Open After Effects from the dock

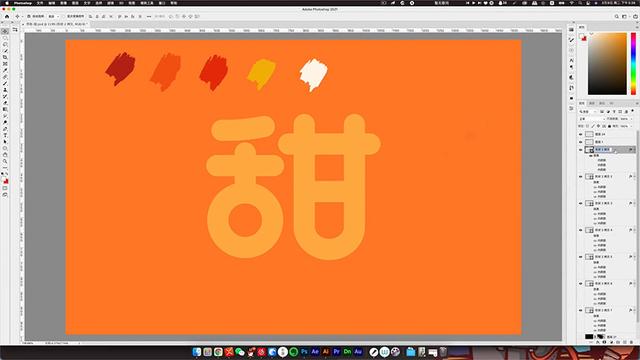point(315,351)
